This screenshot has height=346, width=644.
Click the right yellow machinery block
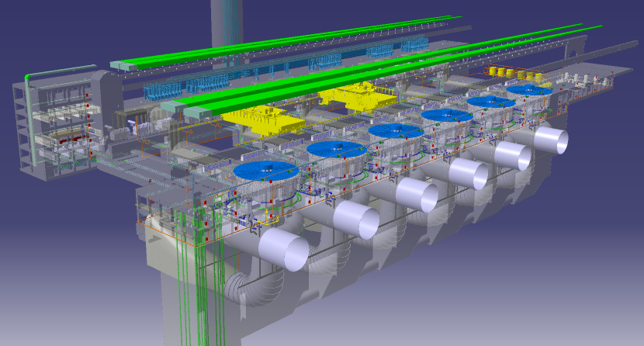click(358, 97)
